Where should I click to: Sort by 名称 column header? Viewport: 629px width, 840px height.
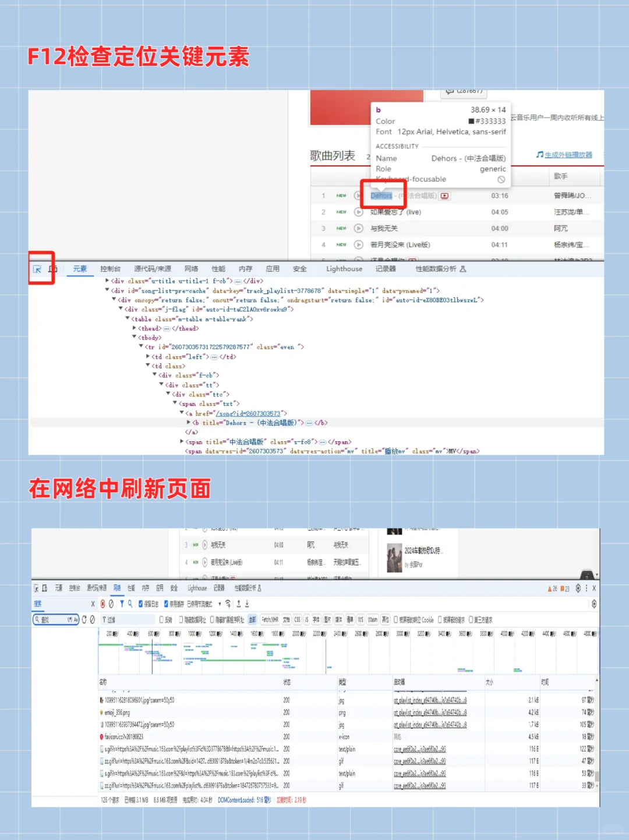(190, 682)
